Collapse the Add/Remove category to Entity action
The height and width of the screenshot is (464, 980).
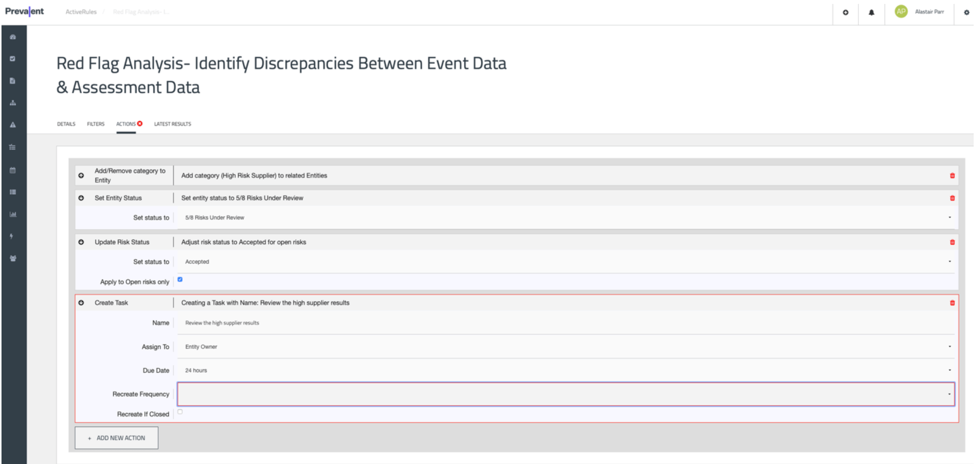pyautogui.click(x=81, y=176)
